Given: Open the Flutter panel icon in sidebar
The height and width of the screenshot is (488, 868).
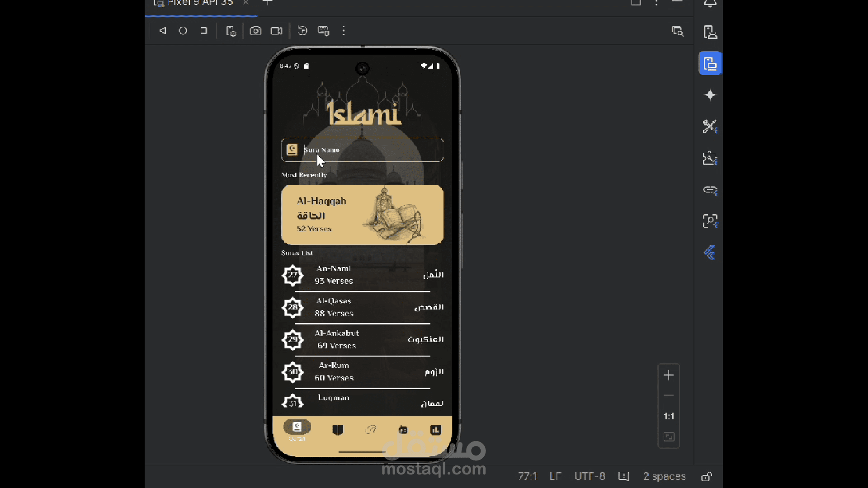Looking at the screenshot, I should [x=710, y=253].
